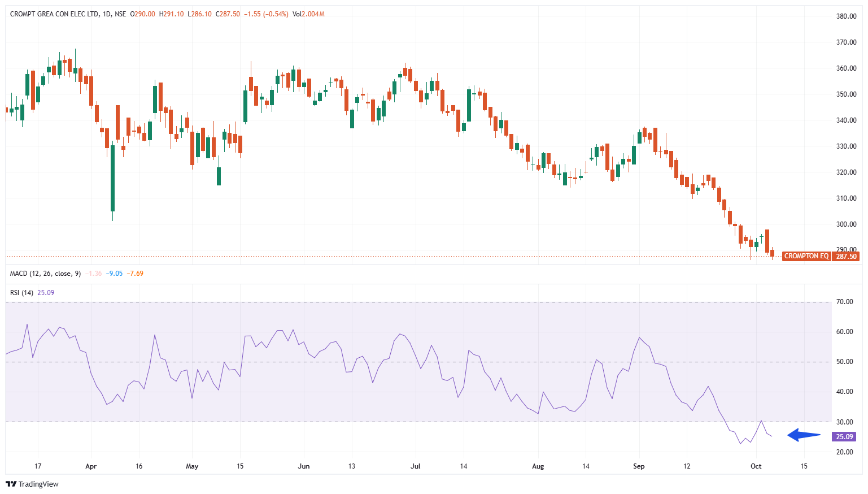Click the CROMPTON EQ price line label
The image size is (868, 494).
click(806, 256)
